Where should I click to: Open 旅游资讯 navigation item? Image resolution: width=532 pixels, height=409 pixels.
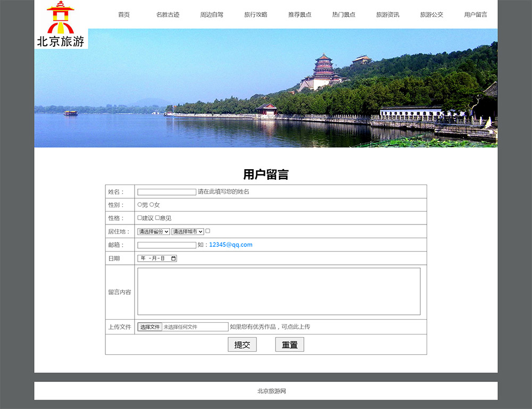coord(388,14)
